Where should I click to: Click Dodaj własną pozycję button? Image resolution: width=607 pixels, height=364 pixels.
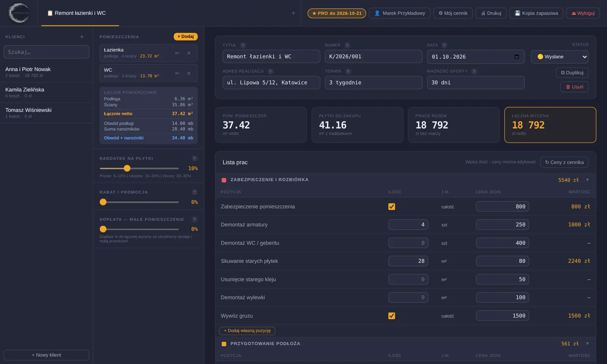pos(247,331)
